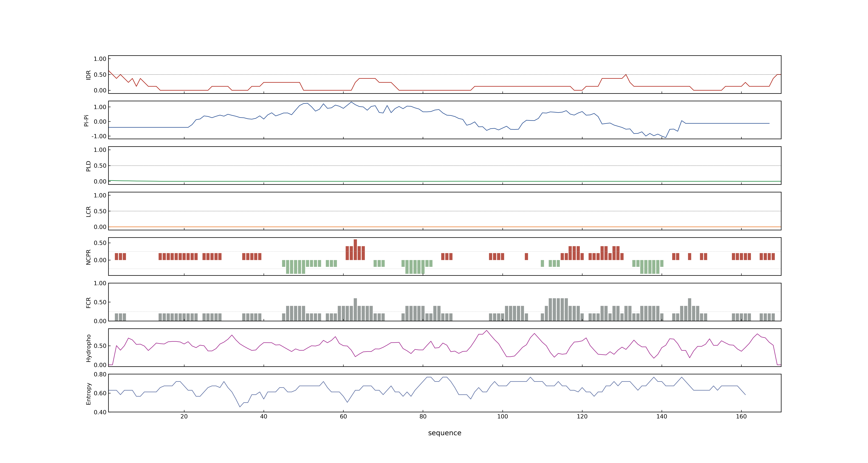
Task: Click the Entropy minimum near position 34
Action: pos(240,407)
